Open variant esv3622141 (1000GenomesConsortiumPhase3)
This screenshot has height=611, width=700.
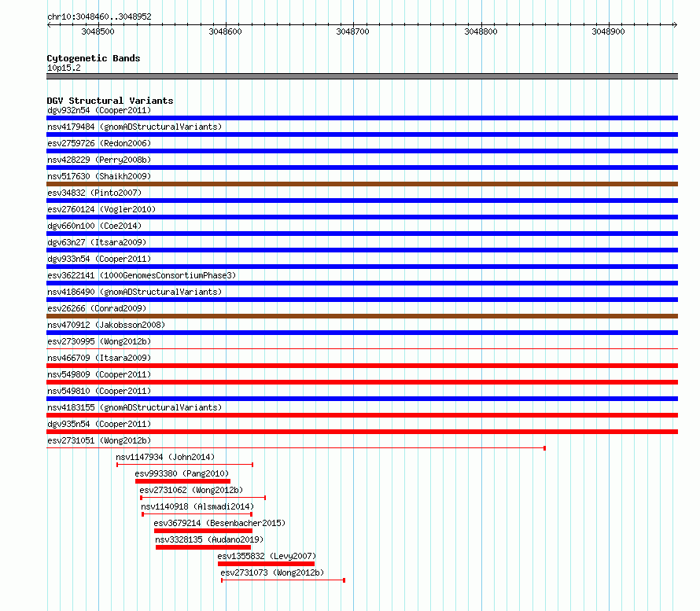tap(142, 275)
